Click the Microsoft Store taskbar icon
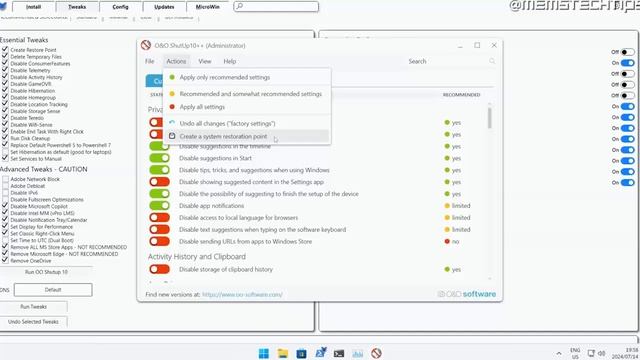The width and height of the screenshot is (640, 360). pyautogui.click(x=301, y=353)
